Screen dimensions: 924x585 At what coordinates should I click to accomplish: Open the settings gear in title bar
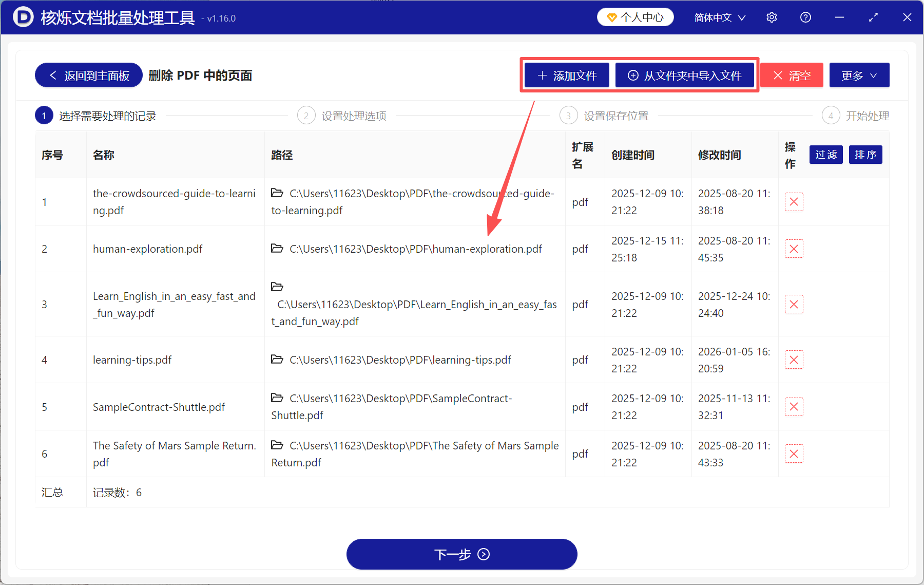(x=772, y=17)
